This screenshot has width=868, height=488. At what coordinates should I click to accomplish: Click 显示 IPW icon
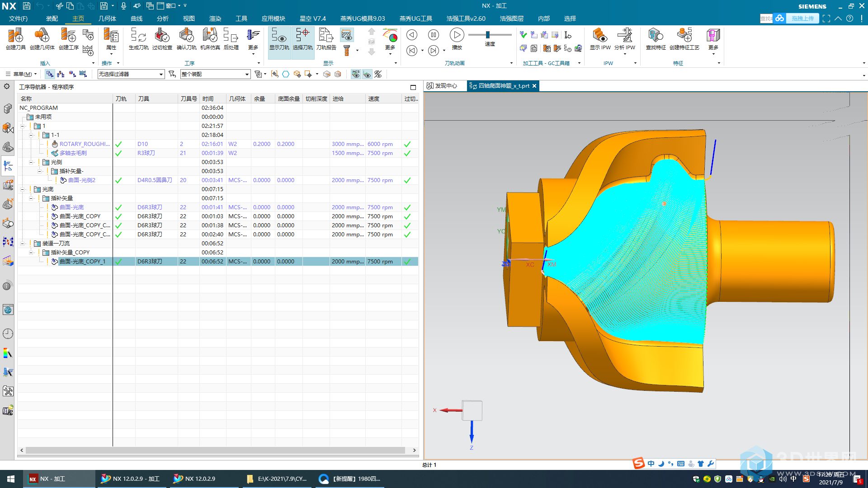[600, 39]
